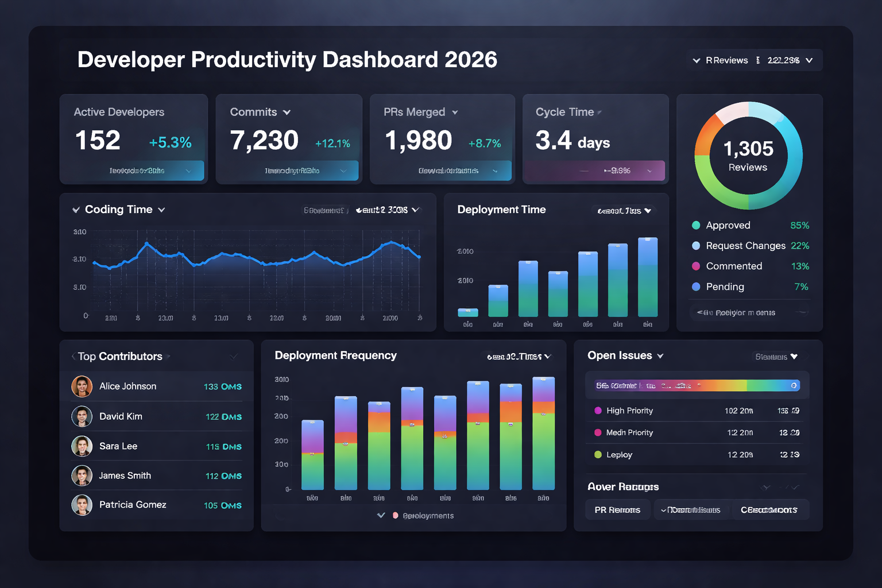
Task: Expand the Open Issues title dropdown
Action: (660, 356)
